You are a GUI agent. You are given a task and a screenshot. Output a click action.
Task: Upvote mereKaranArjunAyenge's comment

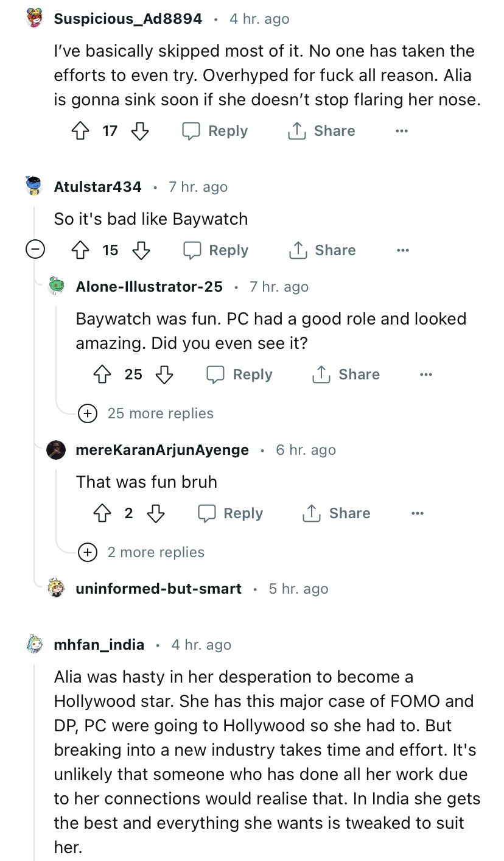pyautogui.click(x=103, y=513)
